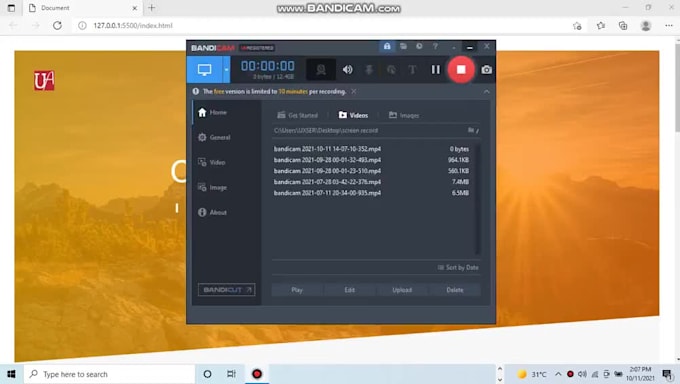Viewport: 680px width, 384px height.
Task: Switch to the Get Started tab
Action: [x=298, y=115]
